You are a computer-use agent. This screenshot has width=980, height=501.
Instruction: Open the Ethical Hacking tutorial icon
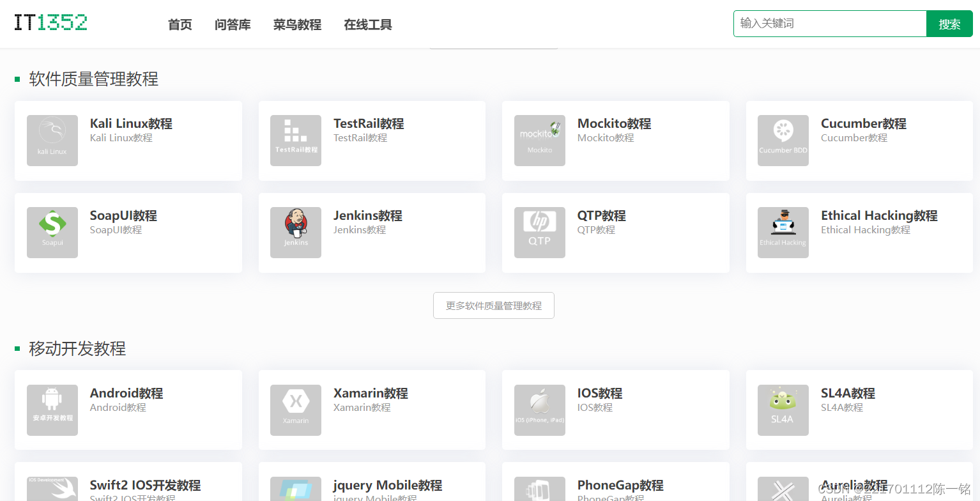[783, 233]
